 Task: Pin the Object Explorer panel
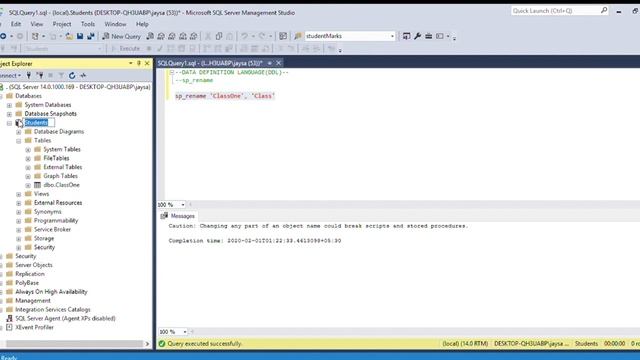coord(139,64)
